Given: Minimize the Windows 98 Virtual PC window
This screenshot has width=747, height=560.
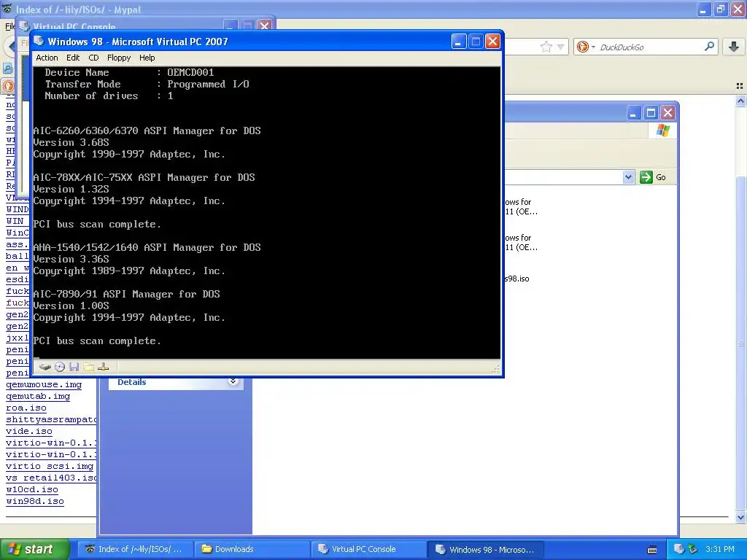Looking at the screenshot, I should [x=458, y=42].
